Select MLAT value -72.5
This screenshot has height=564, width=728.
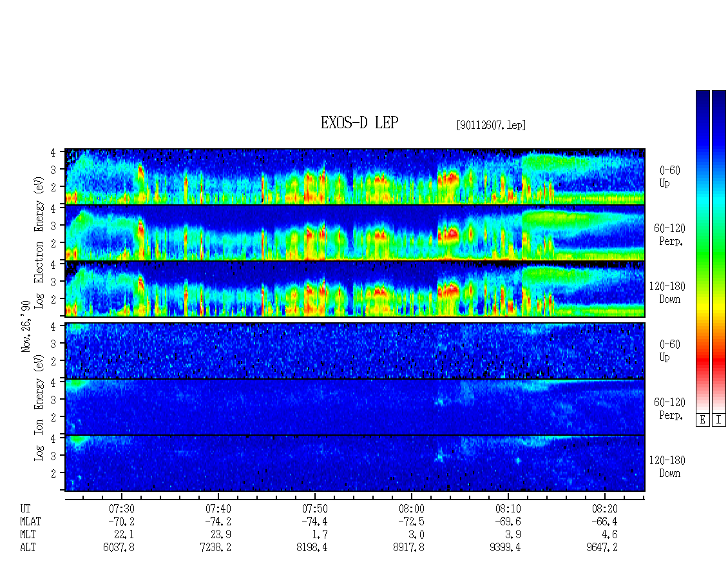tap(412, 521)
